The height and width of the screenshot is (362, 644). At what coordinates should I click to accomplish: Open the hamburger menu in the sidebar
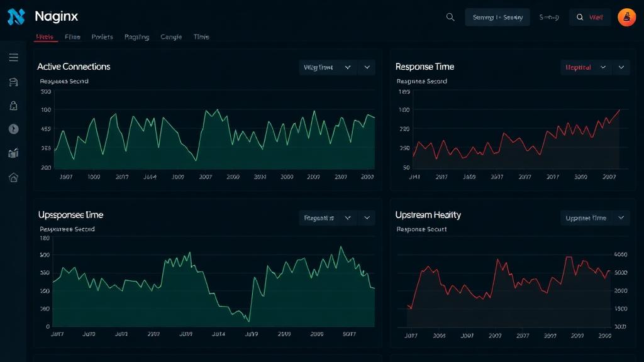coord(14,57)
